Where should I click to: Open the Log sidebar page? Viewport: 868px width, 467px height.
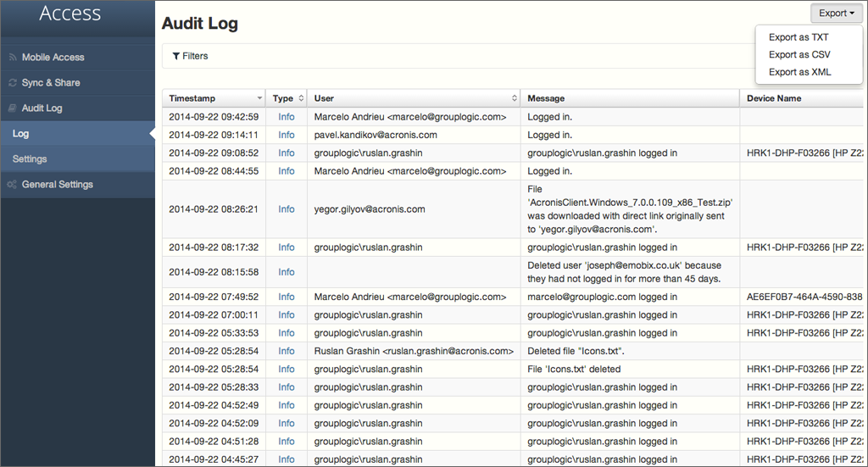point(21,134)
